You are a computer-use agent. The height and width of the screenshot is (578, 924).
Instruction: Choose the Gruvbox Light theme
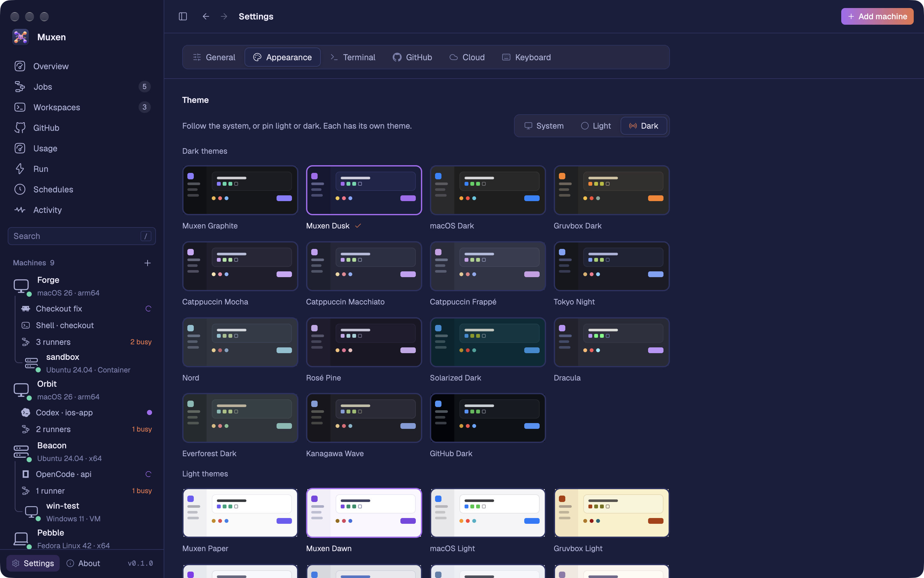pyautogui.click(x=612, y=513)
